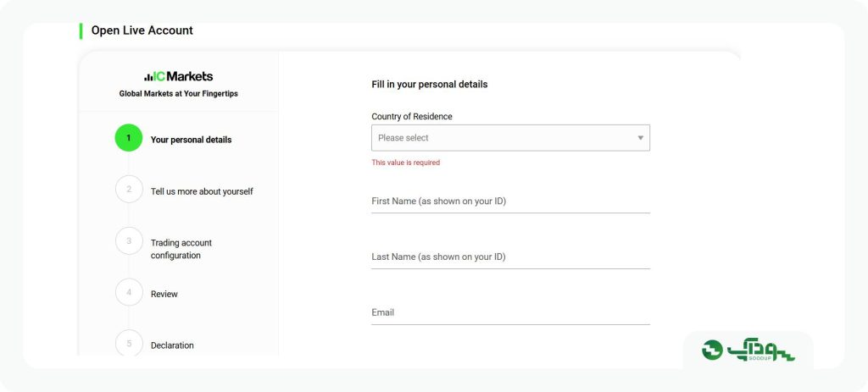This screenshot has height=392, width=868.
Task: Click the IC Markets logo
Action: [x=178, y=76]
